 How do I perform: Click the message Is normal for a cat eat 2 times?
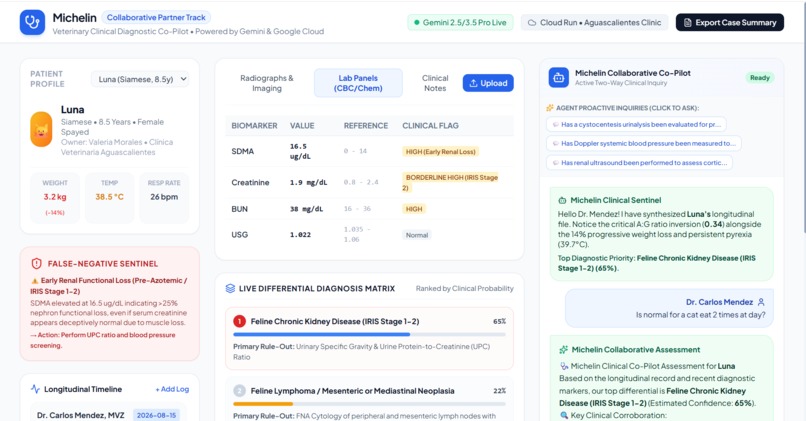(701, 315)
